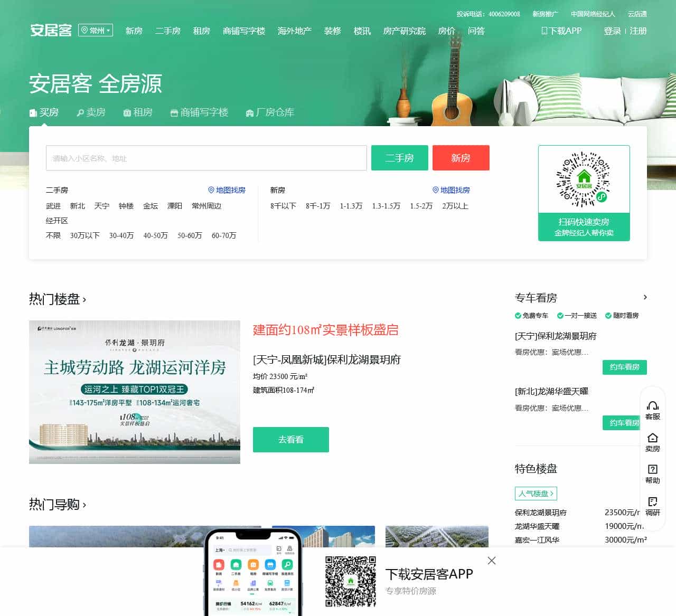Expand 热门楼盘 section arrow
This screenshot has height=616, width=676.
coord(84,300)
